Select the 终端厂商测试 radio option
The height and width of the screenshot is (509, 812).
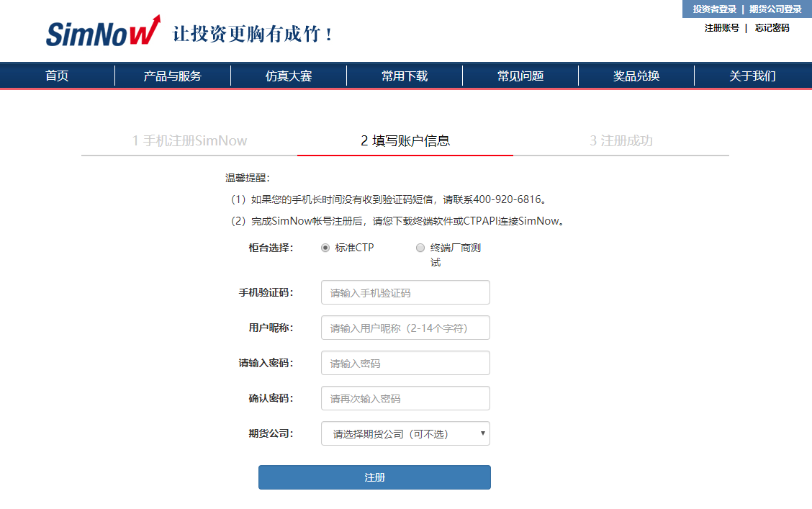tap(420, 248)
